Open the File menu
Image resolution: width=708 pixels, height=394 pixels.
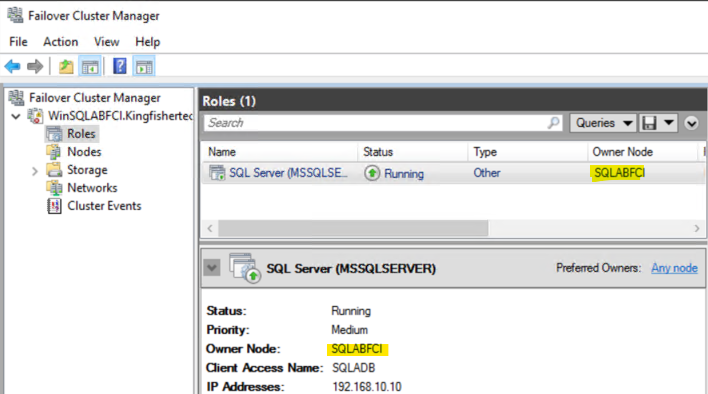[x=18, y=42]
